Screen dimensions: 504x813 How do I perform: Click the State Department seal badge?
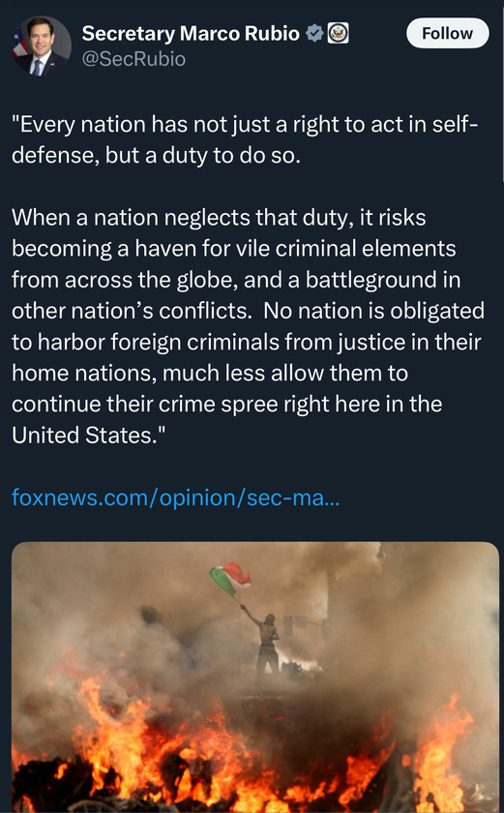pos(338,33)
